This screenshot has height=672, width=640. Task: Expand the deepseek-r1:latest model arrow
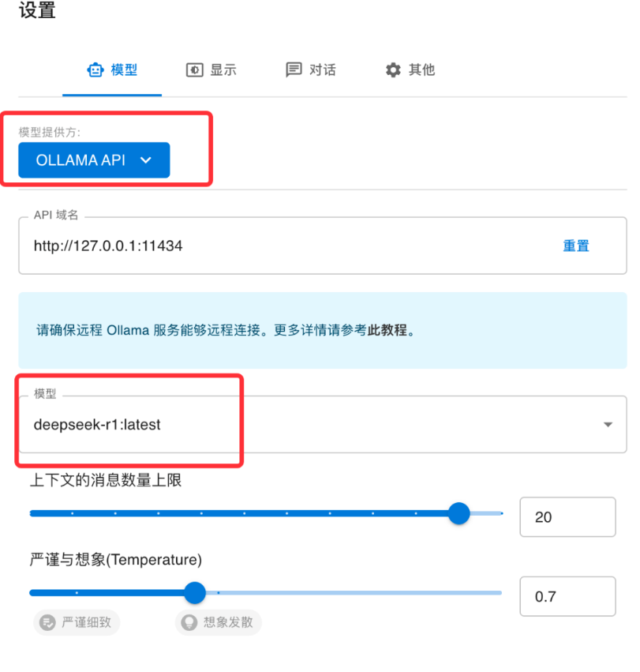pyautogui.click(x=608, y=425)
